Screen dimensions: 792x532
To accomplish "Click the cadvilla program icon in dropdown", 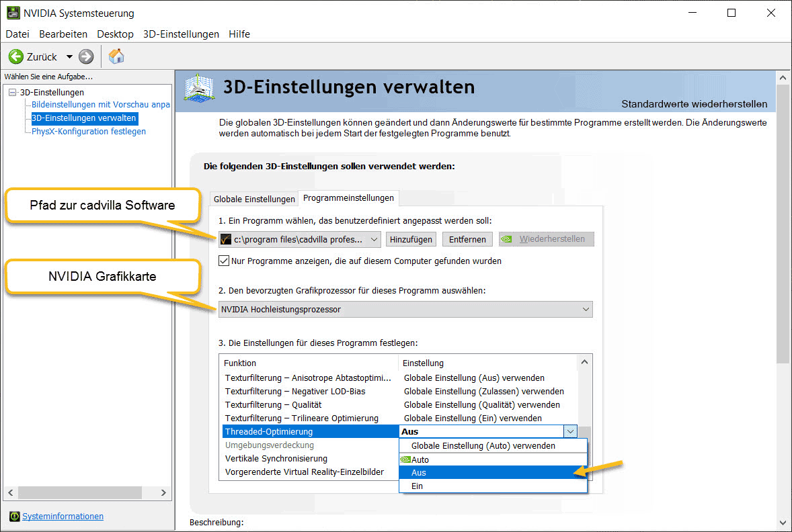I will [x=226, y=239].
